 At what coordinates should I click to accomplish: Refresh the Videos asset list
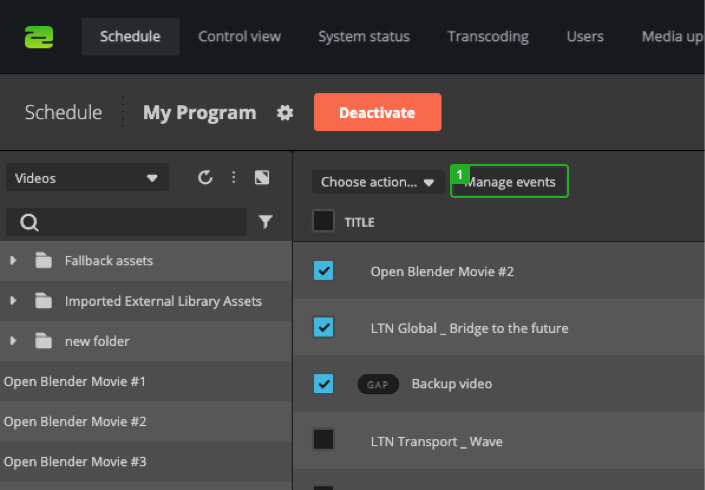(x=205, y=178)
